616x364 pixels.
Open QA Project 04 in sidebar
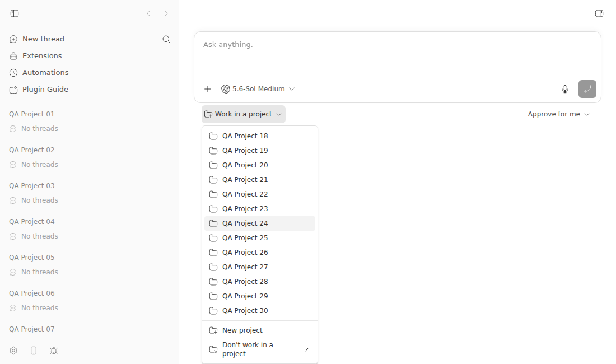point(32,221)
